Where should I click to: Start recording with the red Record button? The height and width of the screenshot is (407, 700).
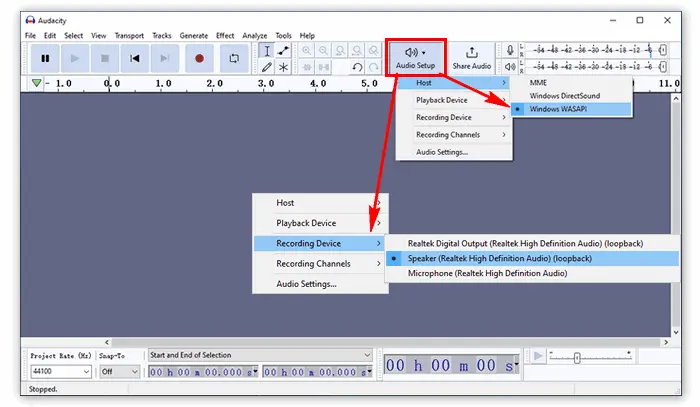(x=199, y=58)
